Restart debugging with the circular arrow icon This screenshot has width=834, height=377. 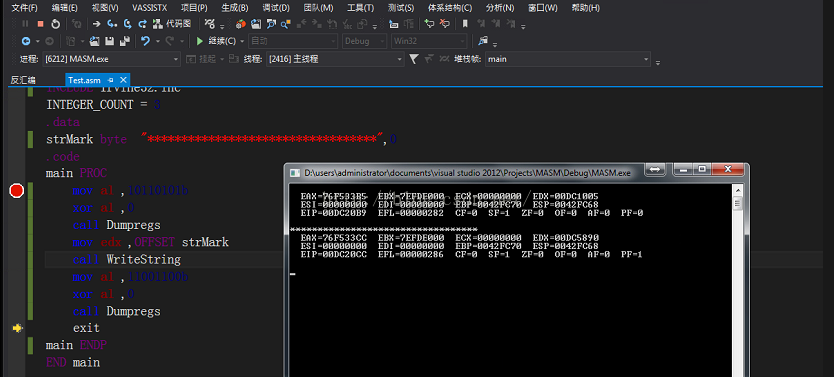(x=55, y=23)
